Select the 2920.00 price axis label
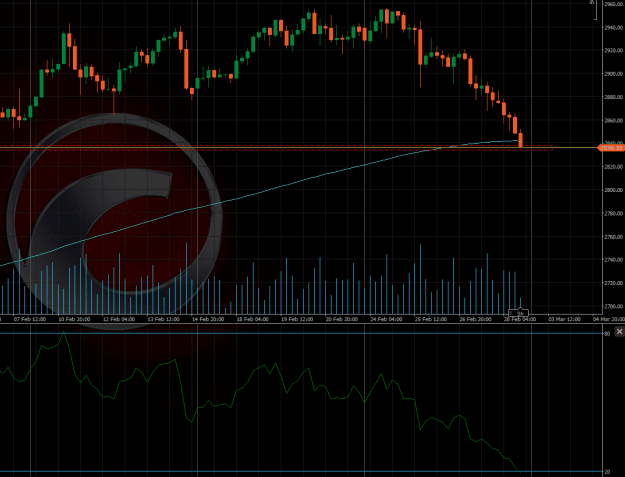Screen dimensions: 625x477 click(x=613, y=51)
